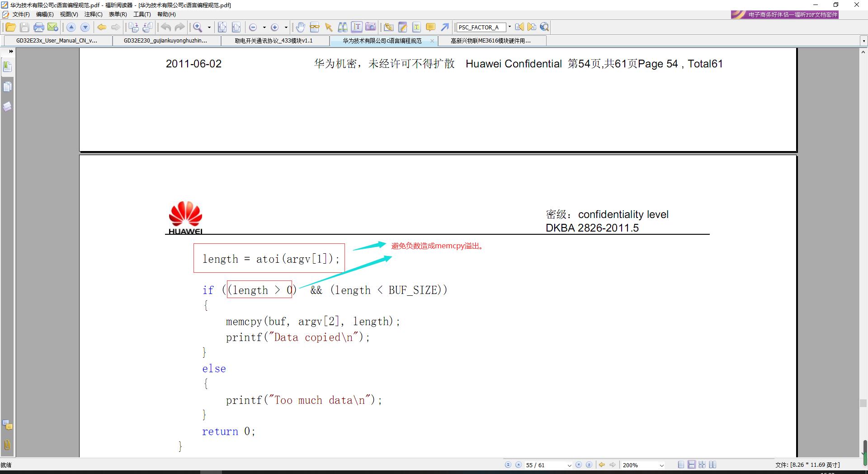Switch to single page layout view
The image size is (868, 474).
681,465
